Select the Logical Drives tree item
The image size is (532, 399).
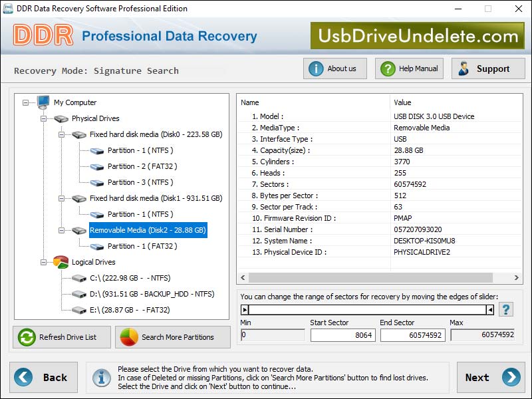94,262
